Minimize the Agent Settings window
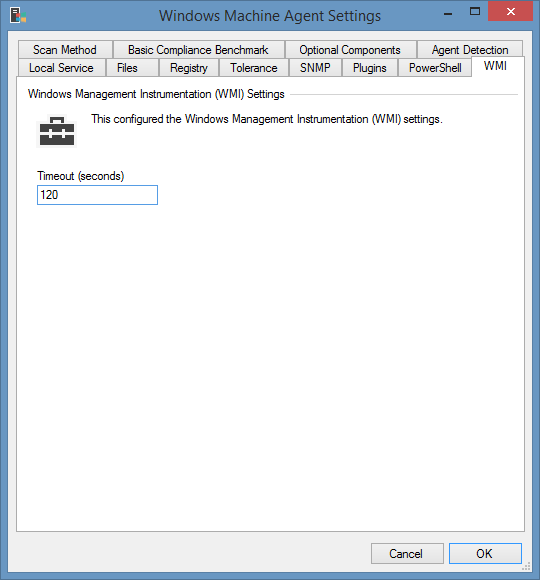Image resolution: width=540 pixels, height=580 pixels. click(x=448, y=13)
